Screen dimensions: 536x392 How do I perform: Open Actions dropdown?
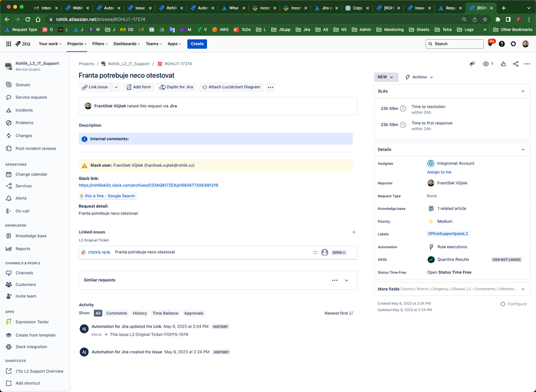pos(420,77)
